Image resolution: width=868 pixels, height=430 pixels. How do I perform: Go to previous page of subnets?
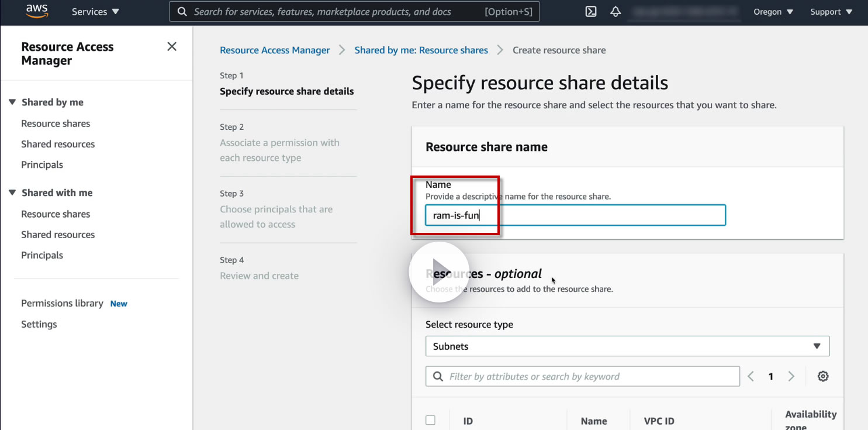click(751, 376)
